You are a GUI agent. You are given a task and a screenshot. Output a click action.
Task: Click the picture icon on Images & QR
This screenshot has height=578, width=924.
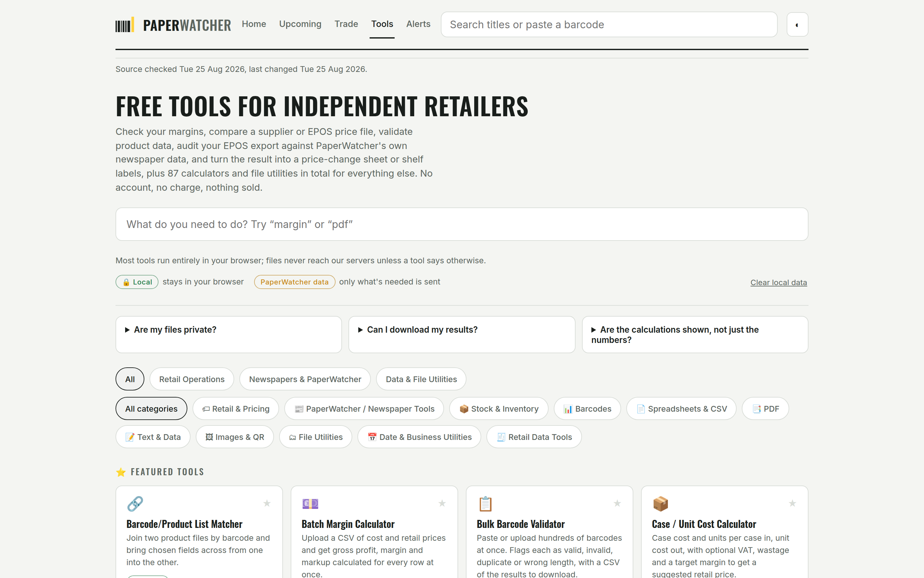click(209, 437)
